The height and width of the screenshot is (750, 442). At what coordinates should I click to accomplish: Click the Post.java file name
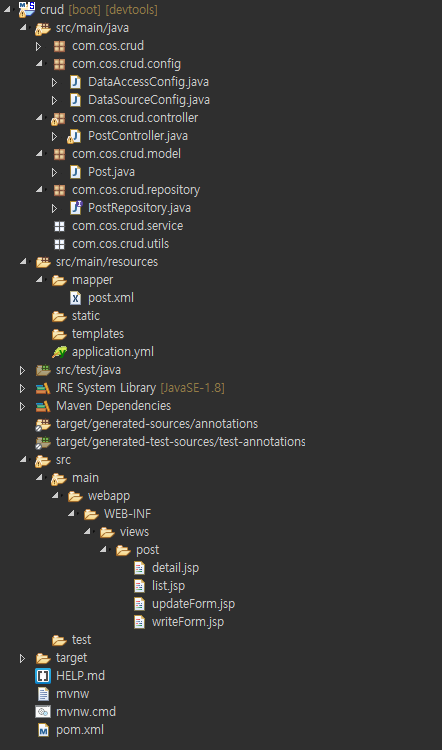(111, 172)
